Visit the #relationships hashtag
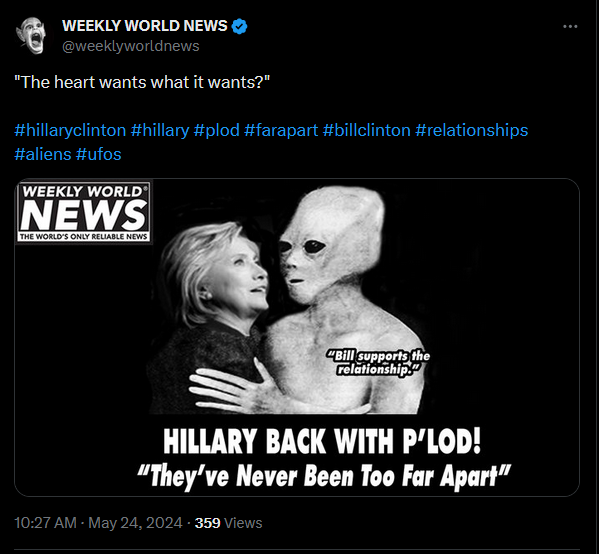Viewport: 599px width, 554px height. click(x=472, y=130)
